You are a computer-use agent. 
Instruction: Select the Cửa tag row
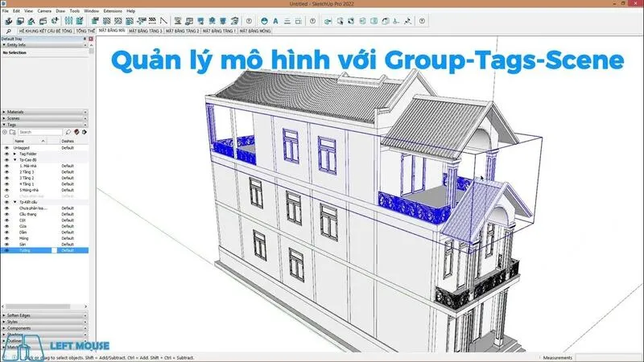tap(44, 226)
